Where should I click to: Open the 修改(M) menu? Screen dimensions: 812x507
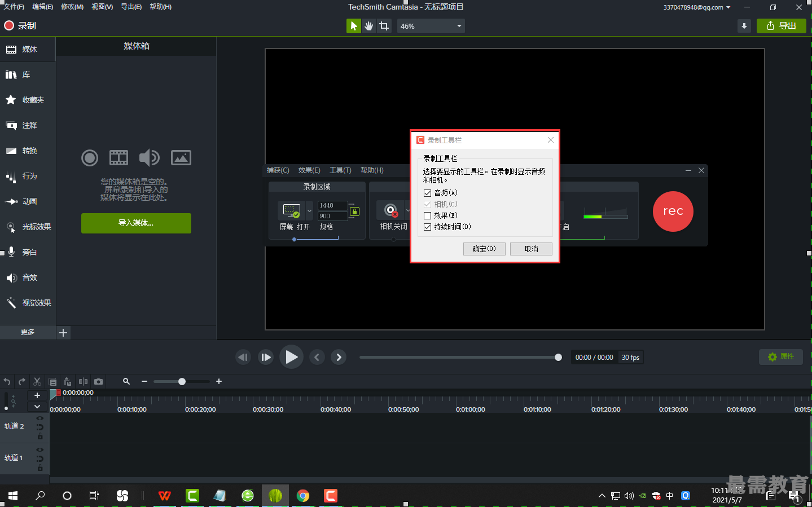coord(72,7)
